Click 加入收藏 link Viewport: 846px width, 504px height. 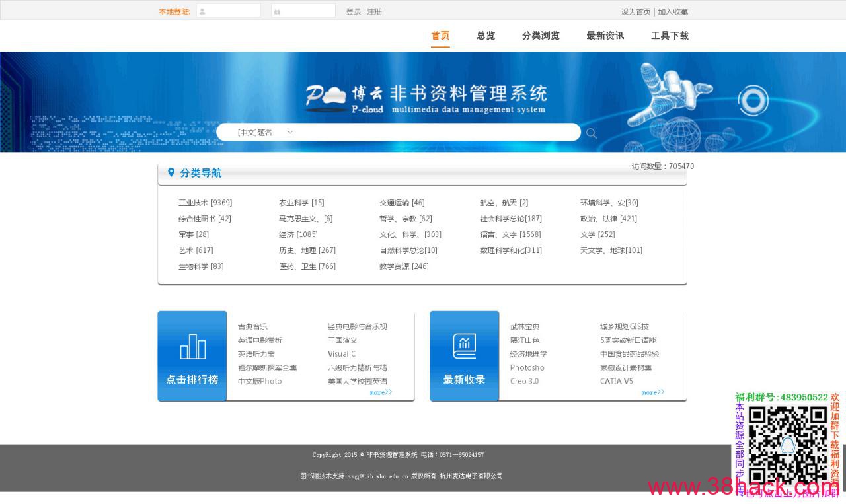pos(673,12)
